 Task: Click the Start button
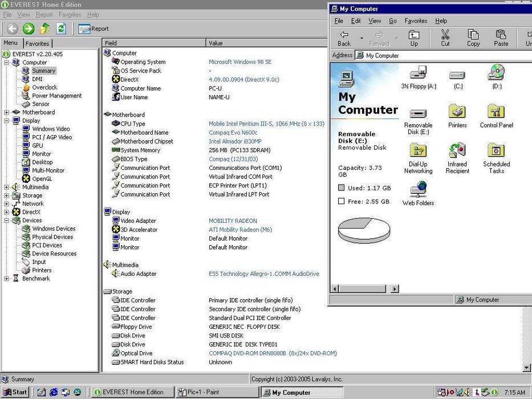click(x=15, y=392)
